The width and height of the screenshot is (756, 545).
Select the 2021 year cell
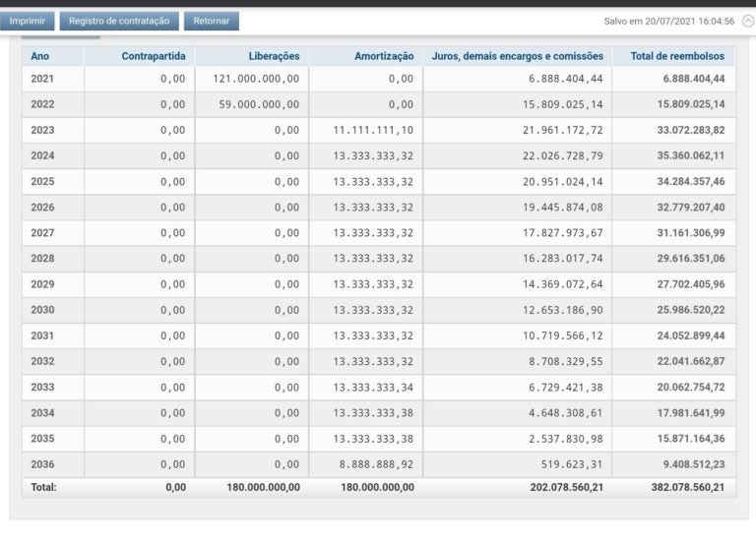pos(42,79)
